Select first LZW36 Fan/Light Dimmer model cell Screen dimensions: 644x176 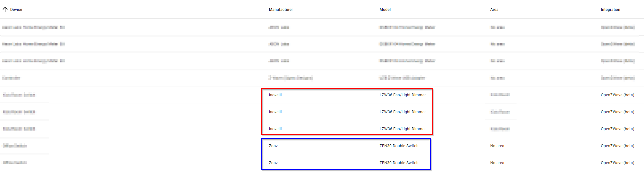pos(403,95)
